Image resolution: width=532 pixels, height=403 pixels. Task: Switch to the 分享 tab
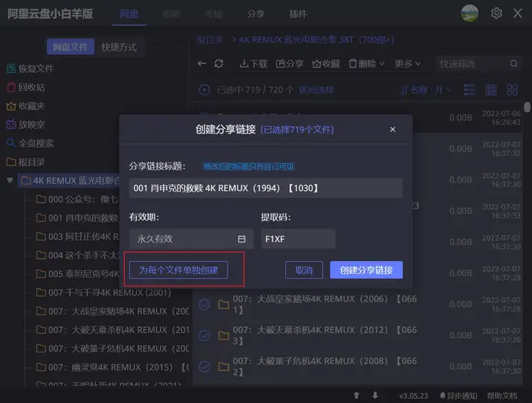pyautogui.click(x=256, y=14)
